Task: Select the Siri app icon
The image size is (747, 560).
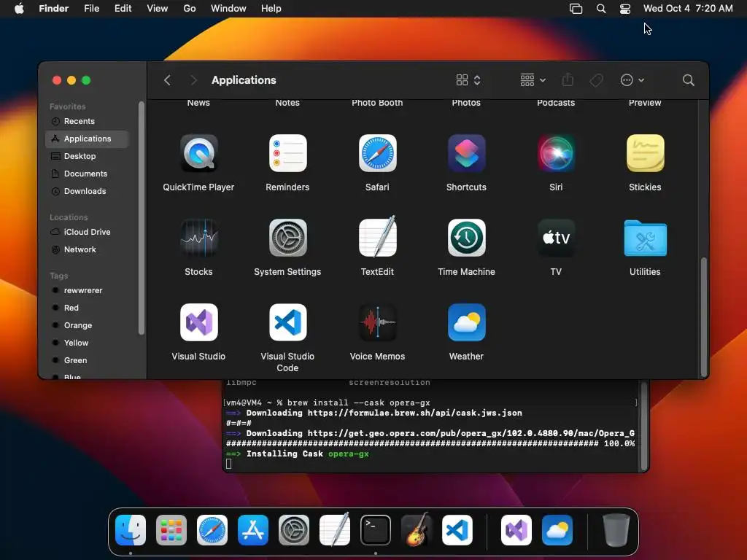Action: coord(556,153)
